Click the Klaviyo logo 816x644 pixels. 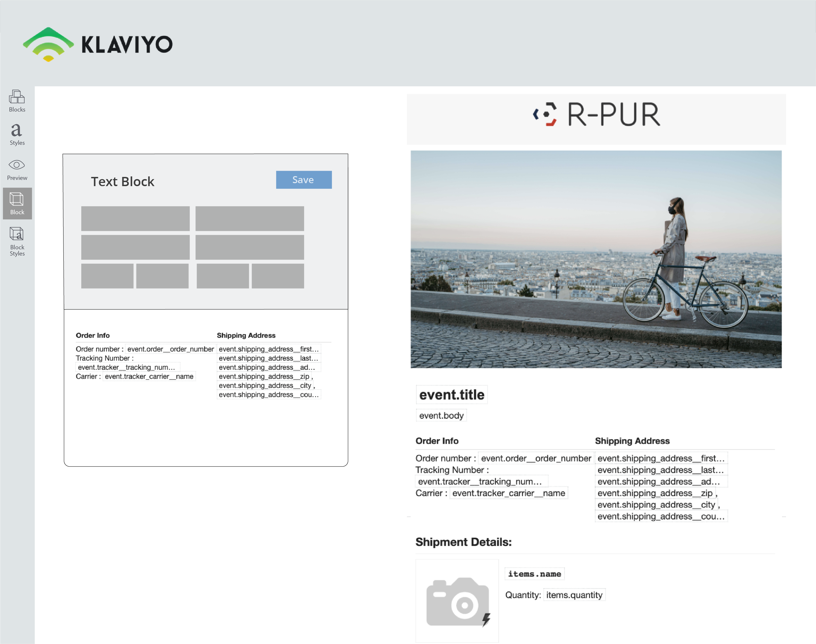98,45
